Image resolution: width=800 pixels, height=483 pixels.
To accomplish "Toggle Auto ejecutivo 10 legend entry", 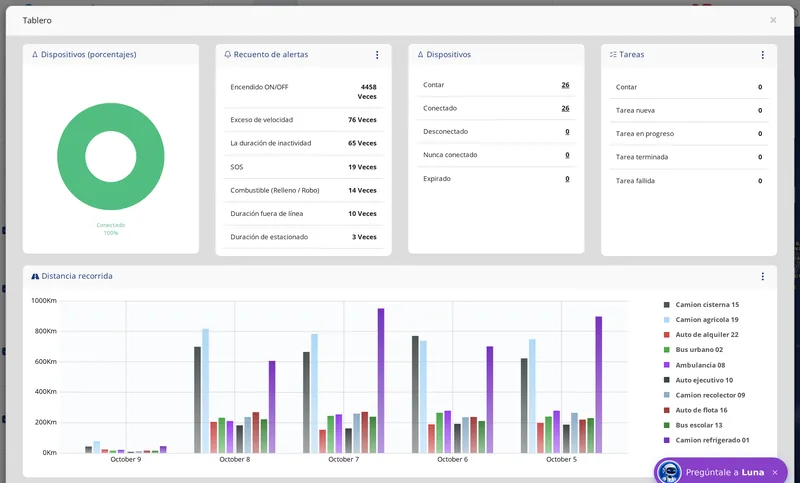I will click(x=698, y=380).
